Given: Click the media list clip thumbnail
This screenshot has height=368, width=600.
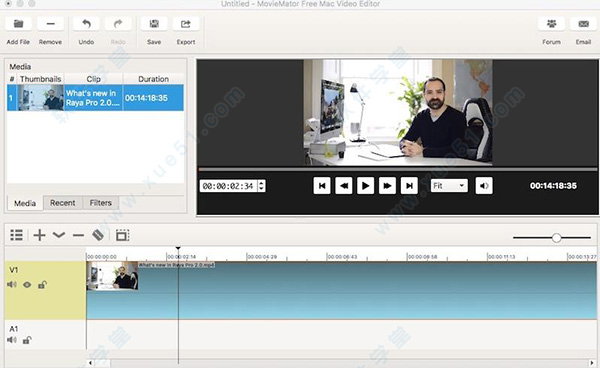Looking at the screenshot, I should tap(41, 98).
